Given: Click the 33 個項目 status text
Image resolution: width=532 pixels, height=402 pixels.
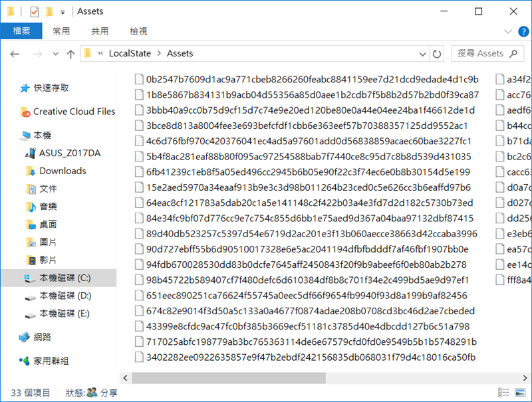Looking at the screenshot, I should coord(30,393).
